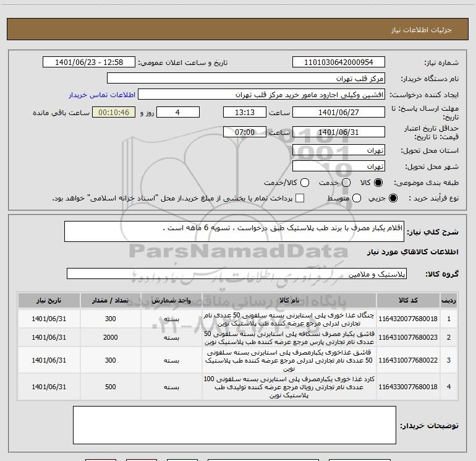Click the قاشق یکبار مصرف نسکافه product name
The image size is (476, 461).
[x=289, y=338]
